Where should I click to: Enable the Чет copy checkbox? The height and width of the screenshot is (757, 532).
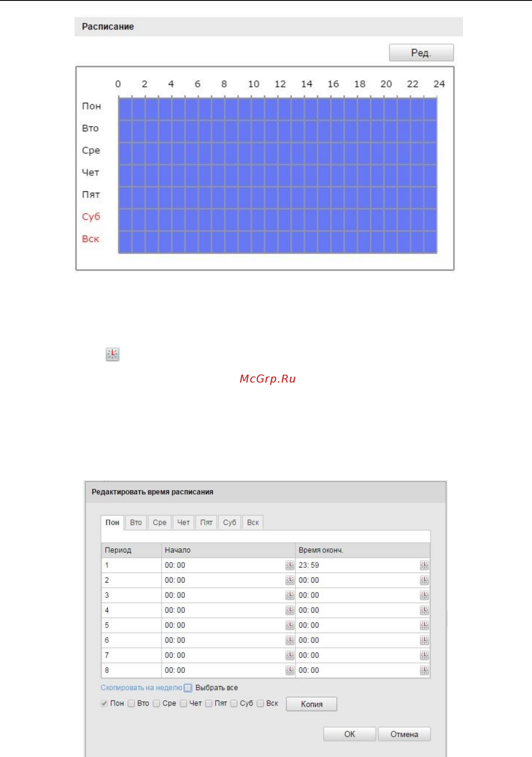tap(183, 704)
